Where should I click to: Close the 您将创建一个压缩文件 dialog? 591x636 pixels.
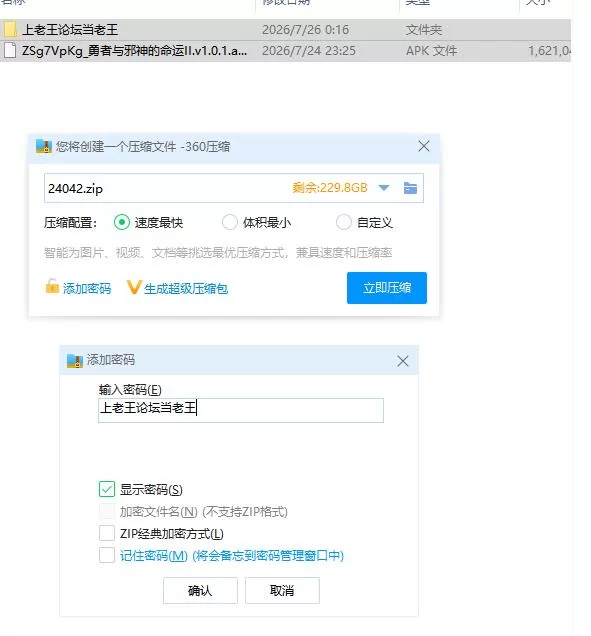point(424,146)
